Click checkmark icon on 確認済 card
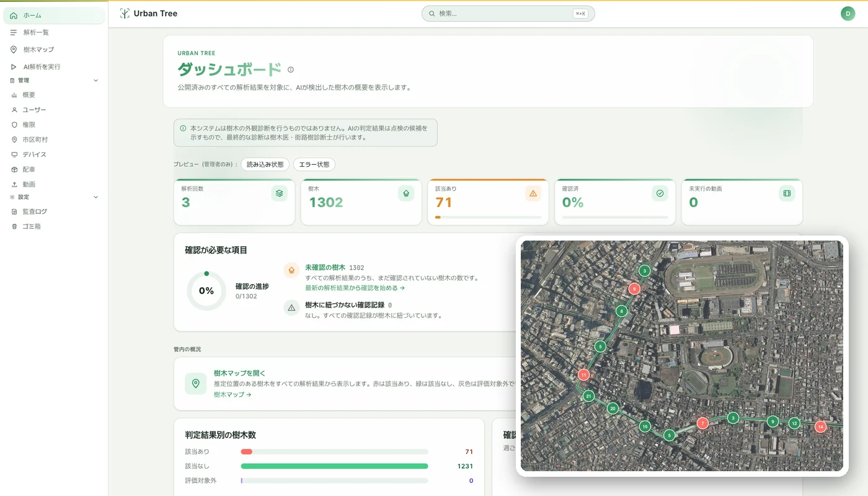The width and height of the screenshot is (868, 496). tap(660, 193)
